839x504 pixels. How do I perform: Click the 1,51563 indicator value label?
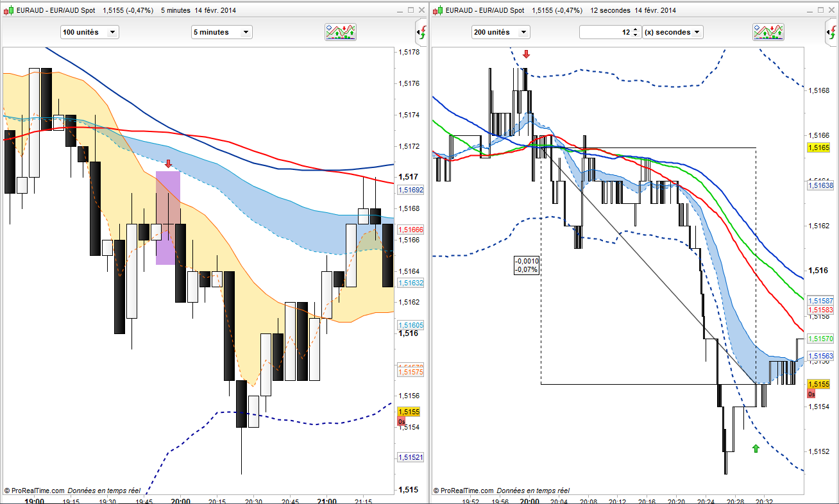[x=820, y=356]
